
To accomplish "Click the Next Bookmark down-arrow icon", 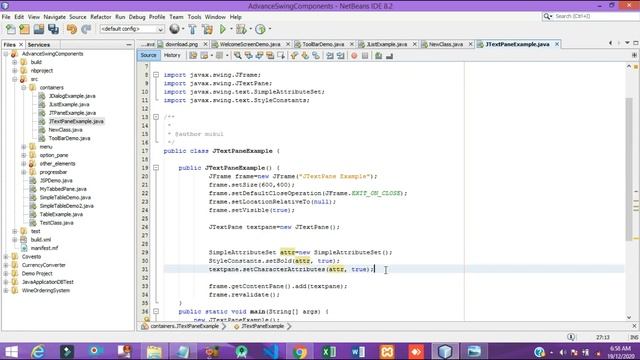I will pos(305,56).
